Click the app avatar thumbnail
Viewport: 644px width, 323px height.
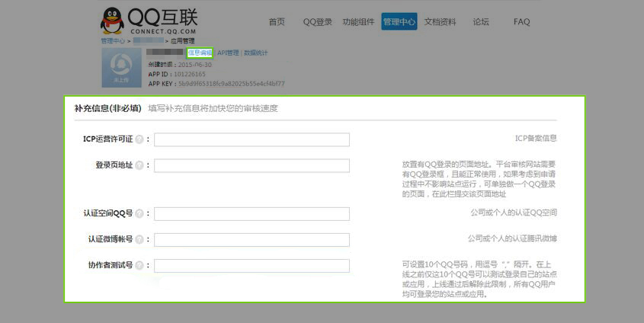[122, 68]
